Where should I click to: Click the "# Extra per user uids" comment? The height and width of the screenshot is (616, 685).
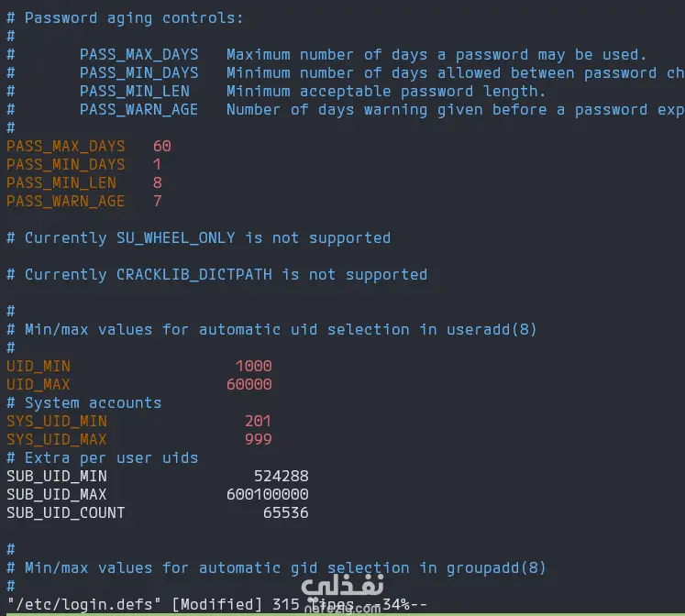pyautogui.click(x=102, y=457)
